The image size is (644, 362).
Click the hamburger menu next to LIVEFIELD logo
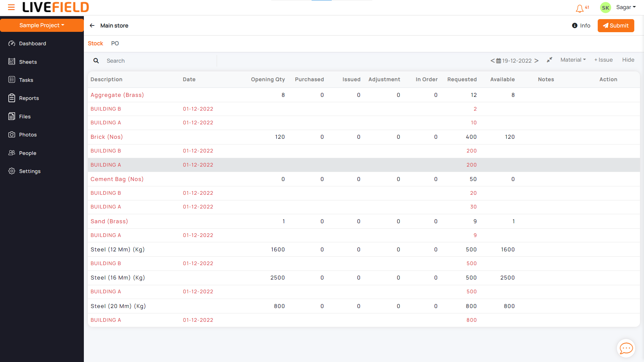pyautogui.click(x=11, y=7)
